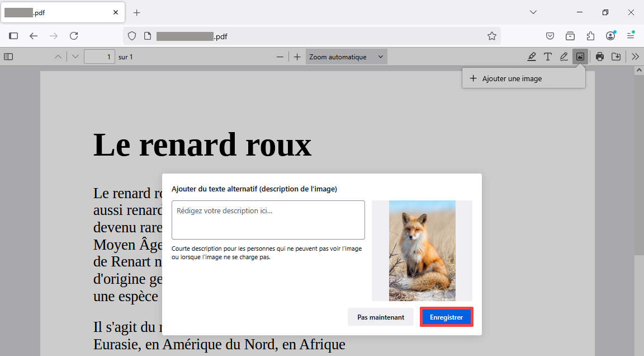Zoom out of the document
The height and width of the screenshot is (356, 644).
tap(280, 56)
